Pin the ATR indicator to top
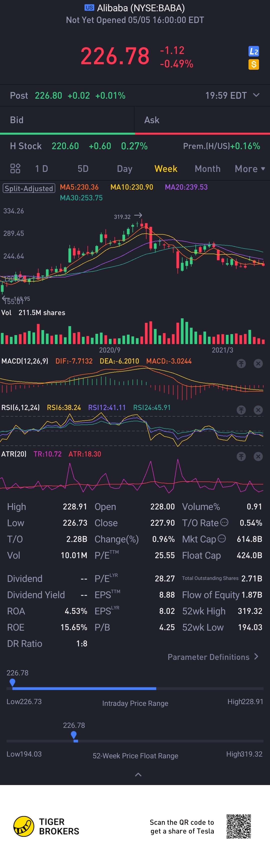The width and height of the screenshot is (270, 868). (x=241, y=456)
